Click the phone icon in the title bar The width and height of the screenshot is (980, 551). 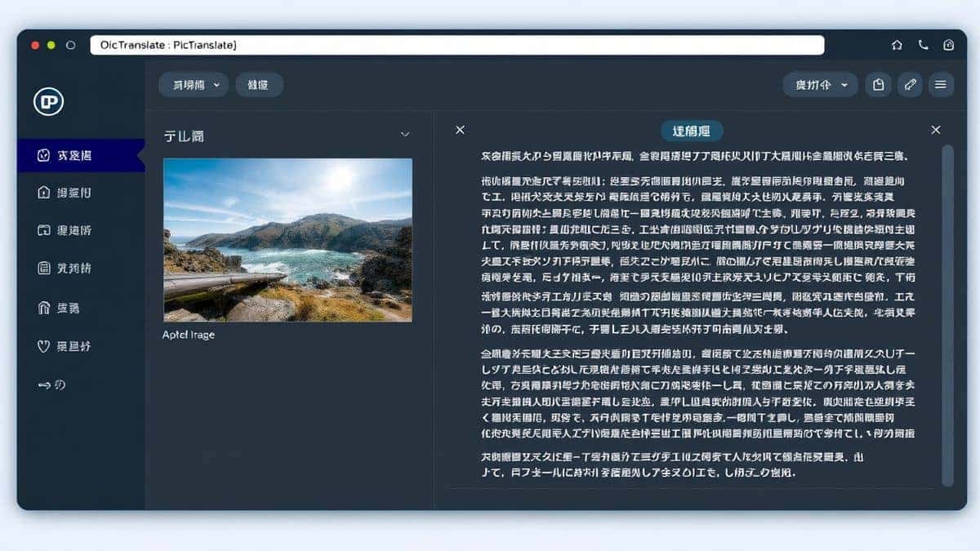pos(923,45)
